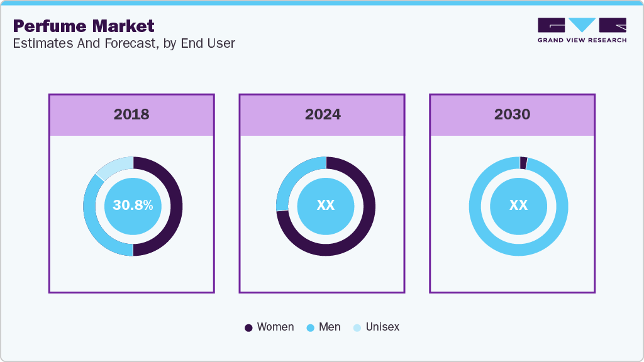This screenshot has width=644, height=362.
Task: Click the 2030 panel header
Action: (512, 114)
